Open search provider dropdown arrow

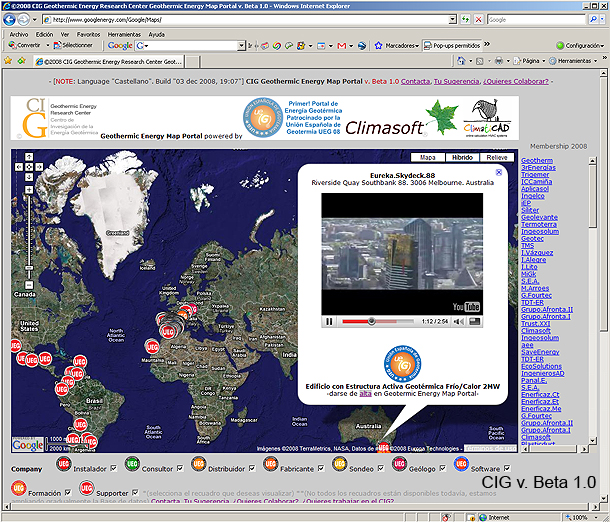(x=603, y=19)
